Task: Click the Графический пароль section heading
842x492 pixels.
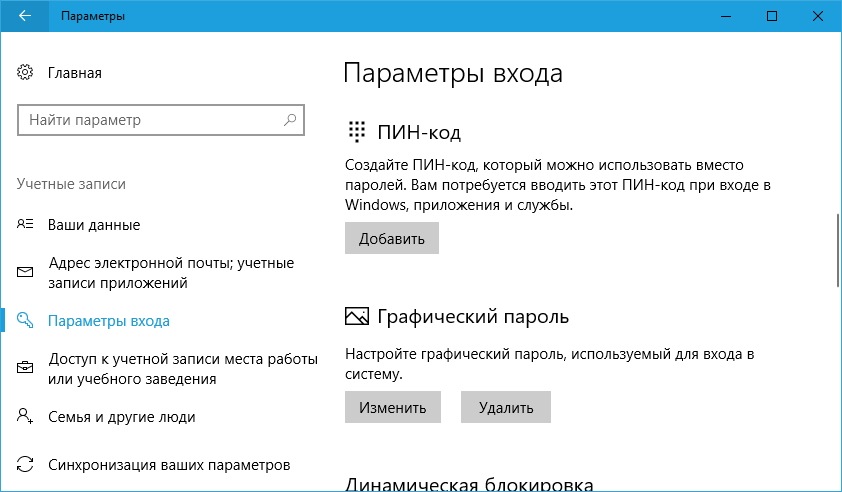Action: pyautogui.click(x=473, y=316)
